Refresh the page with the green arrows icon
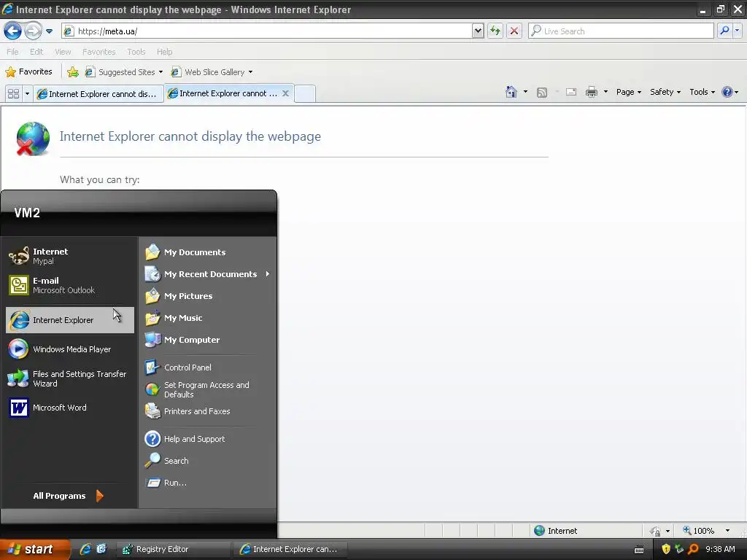Viewport: 747px width, 560px height. 495,31
